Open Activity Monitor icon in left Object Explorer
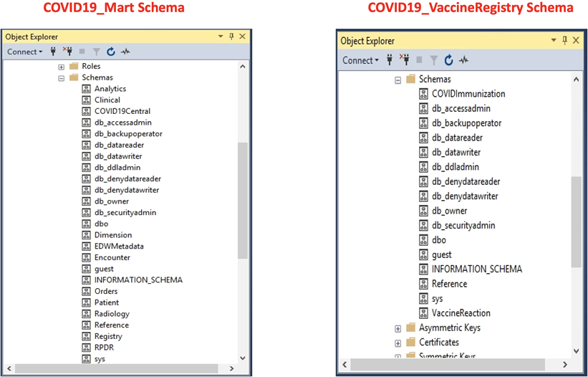This screenshot has width=588, height=377. tap(125, 52)
